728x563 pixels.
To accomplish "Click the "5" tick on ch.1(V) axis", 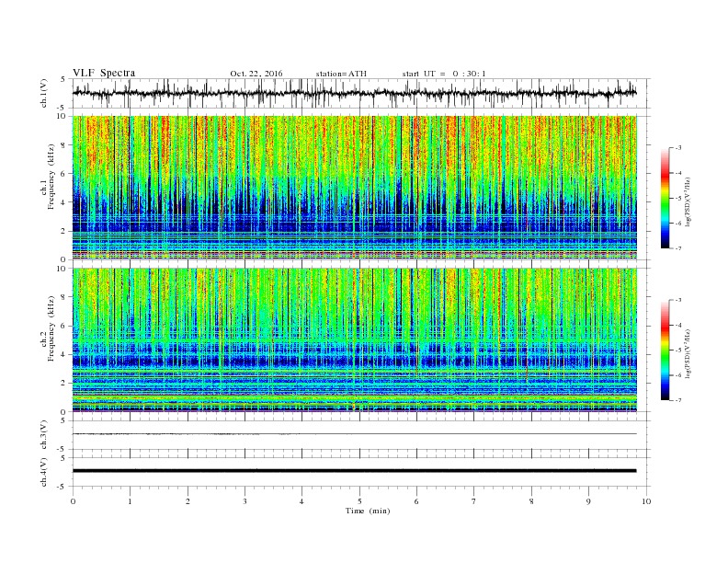I will coord(63,79).
